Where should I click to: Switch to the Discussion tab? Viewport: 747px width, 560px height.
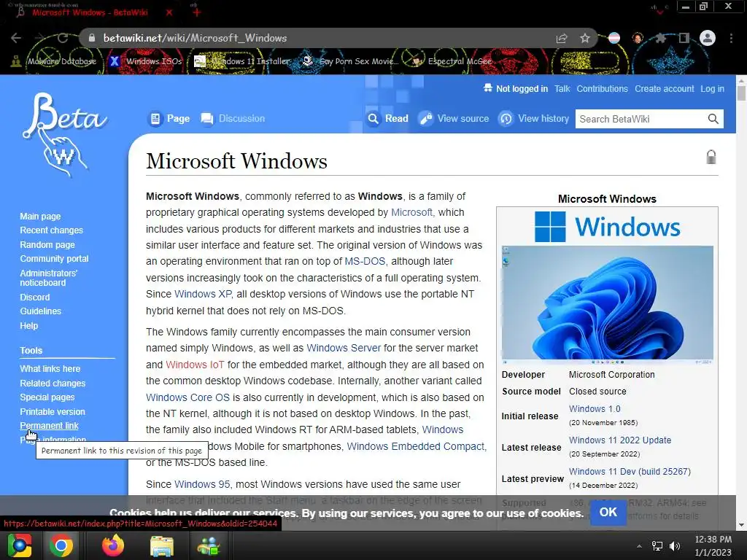[233, 119]
